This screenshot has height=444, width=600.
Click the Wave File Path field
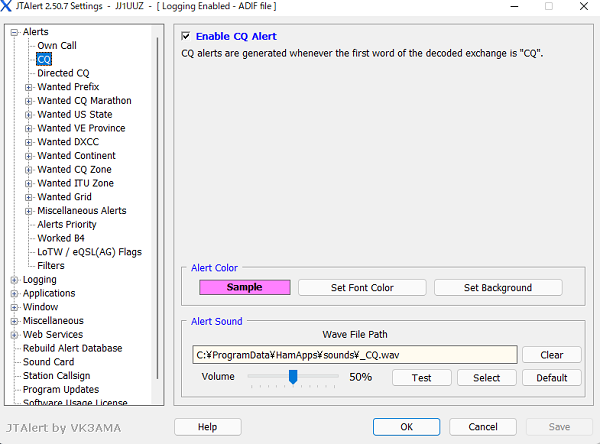pyautogui.click(x=354, y=355)
